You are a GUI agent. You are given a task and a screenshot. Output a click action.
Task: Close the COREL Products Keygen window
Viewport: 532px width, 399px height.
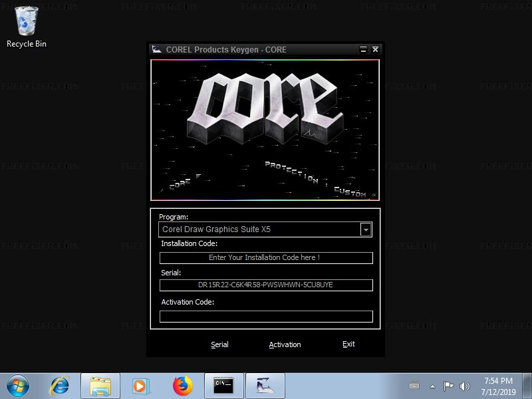point(375,49)
